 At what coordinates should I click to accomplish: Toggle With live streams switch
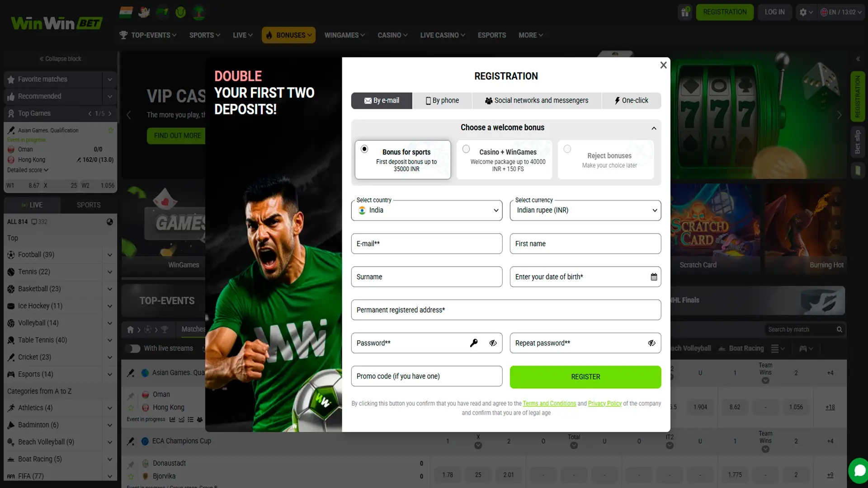pyautogui.click(x=133, y=348)
